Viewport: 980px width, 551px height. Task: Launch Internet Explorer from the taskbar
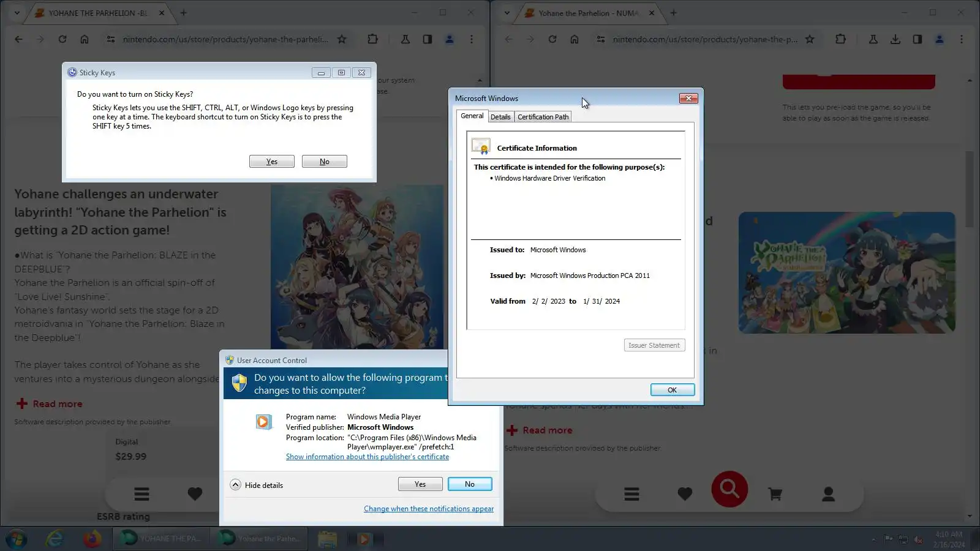click(x=55, y=539)
